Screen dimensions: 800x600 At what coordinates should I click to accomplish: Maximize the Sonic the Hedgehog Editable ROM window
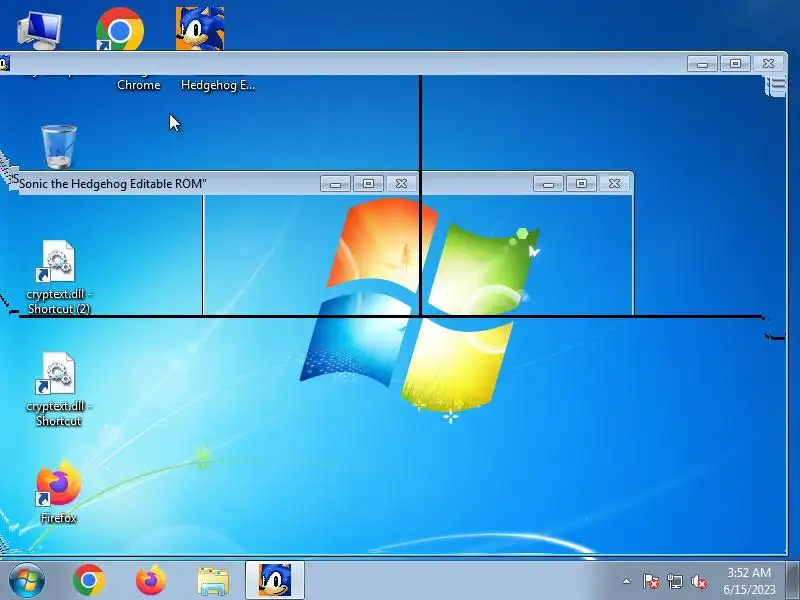(368, 184)
